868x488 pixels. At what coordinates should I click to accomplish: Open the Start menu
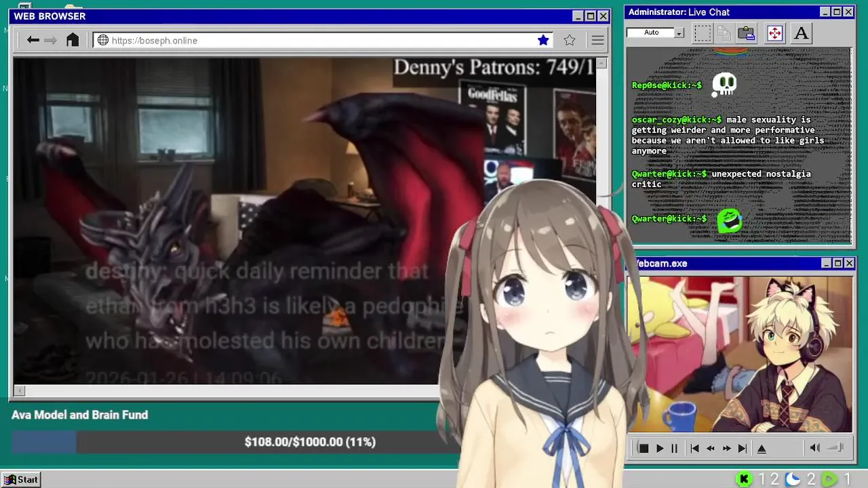[x=21, y=479]
